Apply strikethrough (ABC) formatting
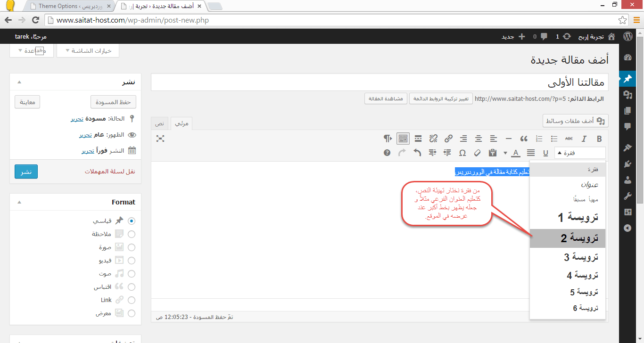This screenshot has width=644, height=343. pyautogui.click(x=569, y=139)
